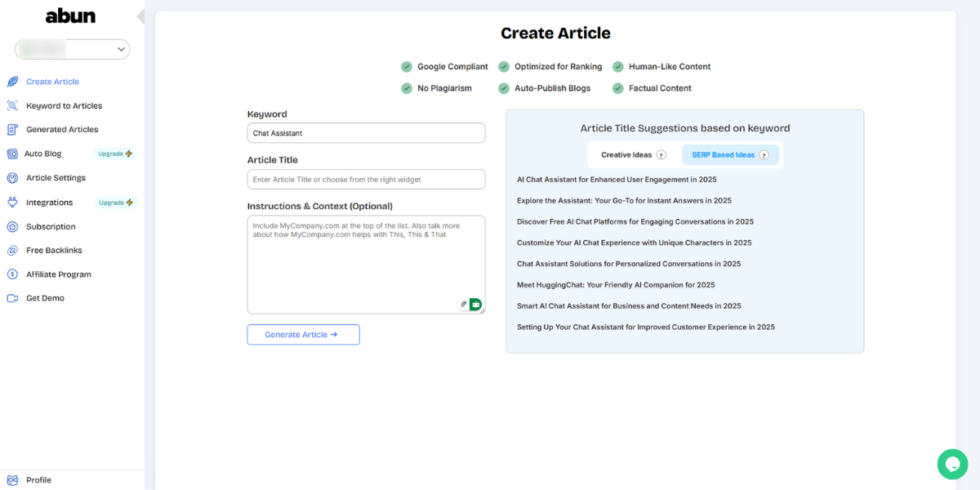Click into the Article Title input field
980x490 pixels.
point(366,180)
